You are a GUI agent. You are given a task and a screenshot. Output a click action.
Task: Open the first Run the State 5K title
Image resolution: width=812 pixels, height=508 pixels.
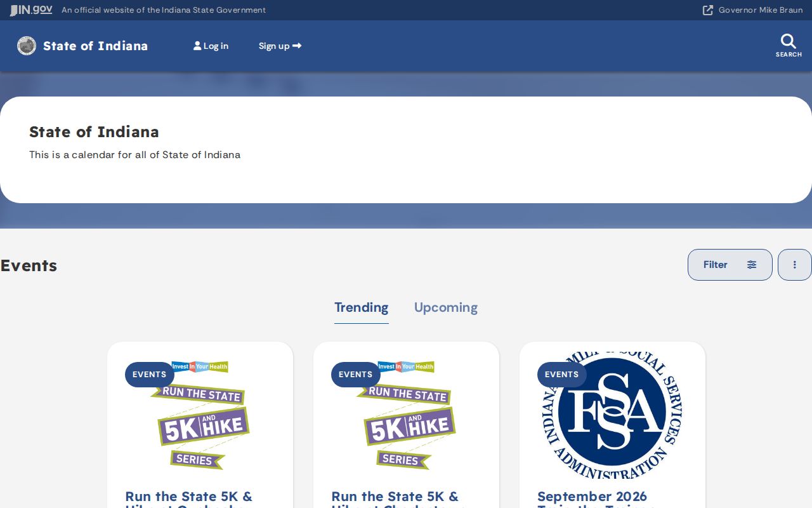coord(188,499)
